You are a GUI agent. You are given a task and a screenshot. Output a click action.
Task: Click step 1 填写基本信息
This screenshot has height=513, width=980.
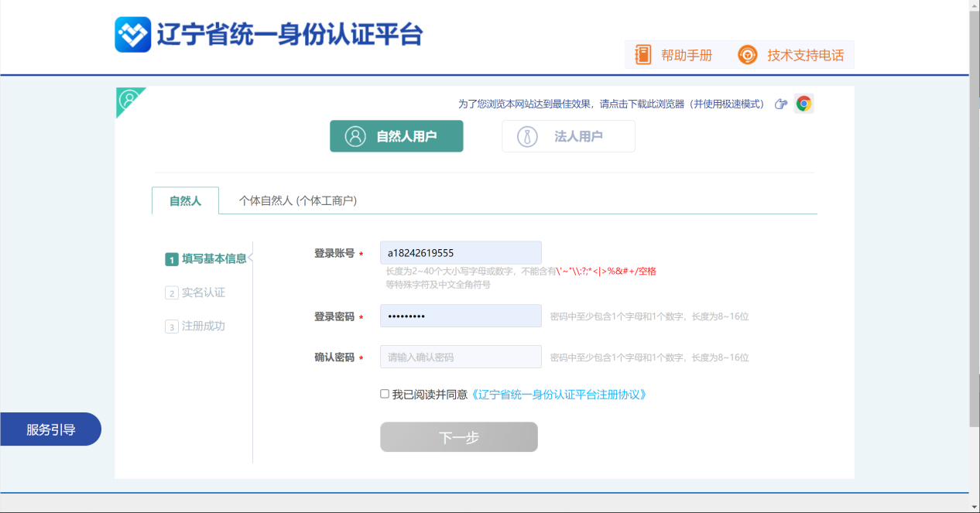(206, 259)
